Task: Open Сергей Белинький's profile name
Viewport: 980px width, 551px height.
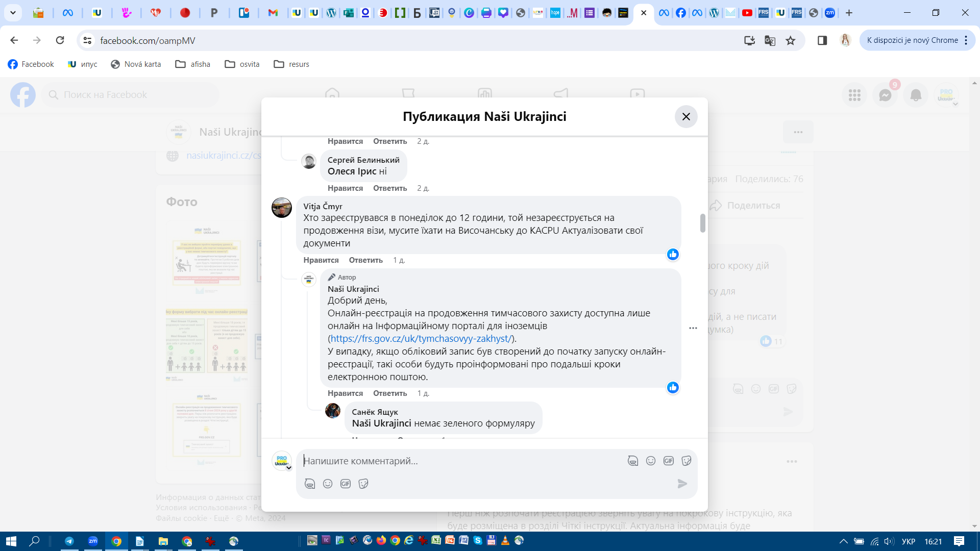Action: pyautogui.click(x=363, y=160)
